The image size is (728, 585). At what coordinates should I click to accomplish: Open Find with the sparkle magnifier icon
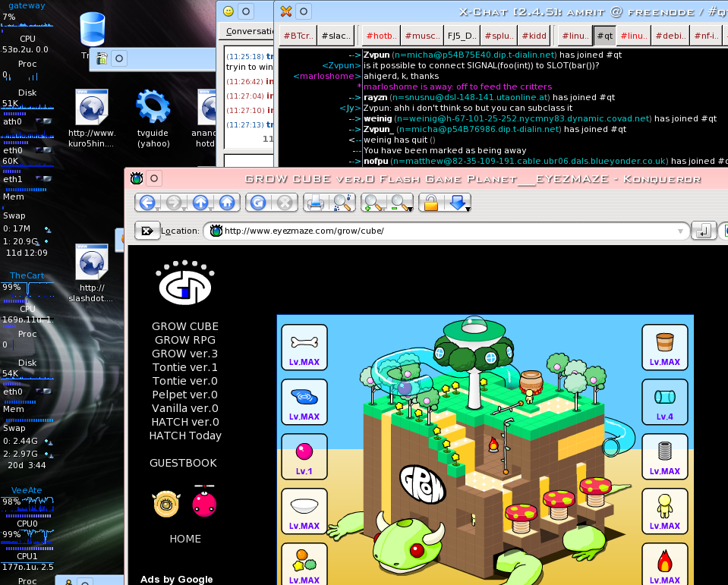[x=342, y=203]
